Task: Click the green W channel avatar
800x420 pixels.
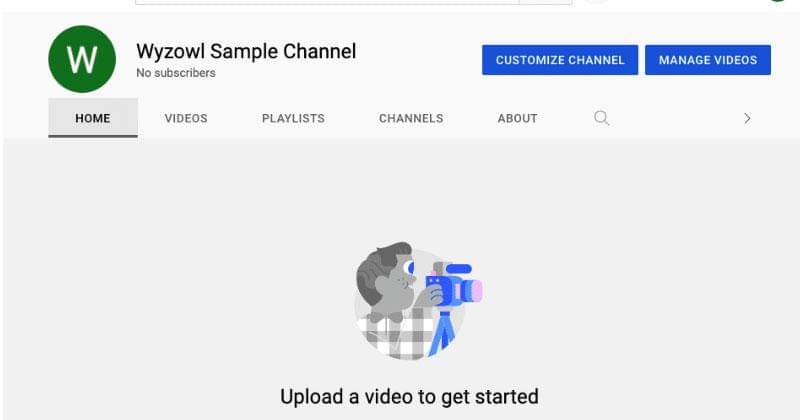Action: coord(82,60)
